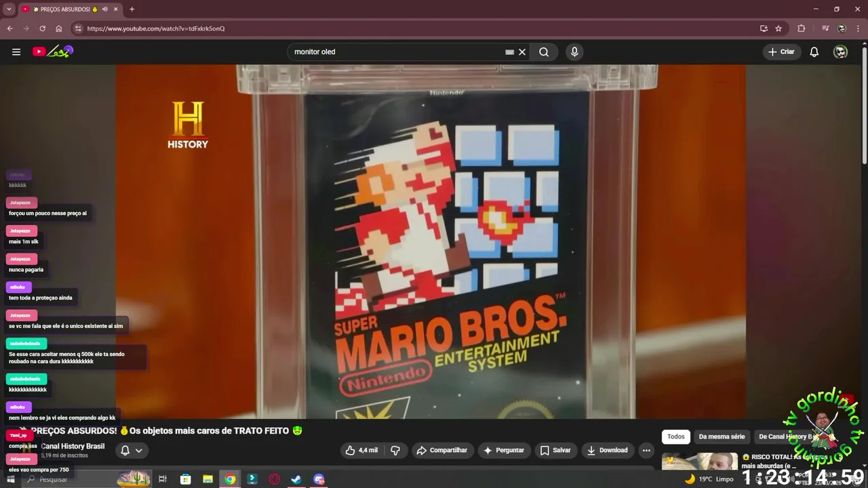Viewport: 868px width, 488px height.
Task: Open the browser home page
Action: (x=59, y=28)
